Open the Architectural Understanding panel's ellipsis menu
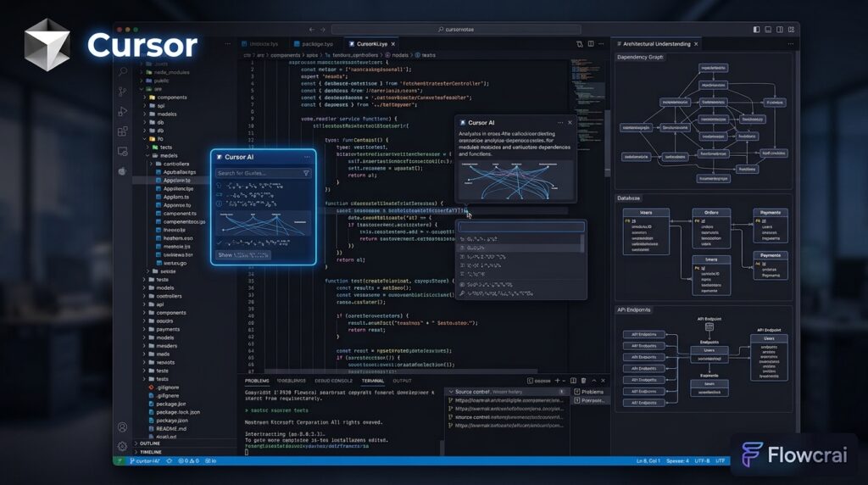This screenshot has height=485, width=868. 791,44
